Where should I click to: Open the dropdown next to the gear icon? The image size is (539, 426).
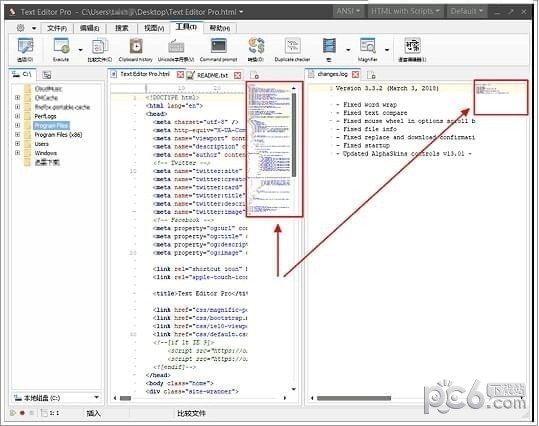click(x=34, y=28)
